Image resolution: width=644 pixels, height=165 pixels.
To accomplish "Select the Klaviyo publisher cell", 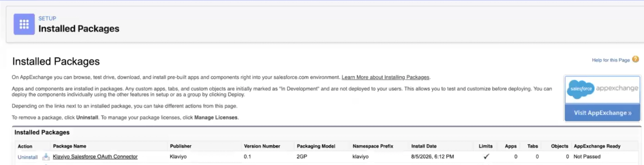I will pyautogui.click(x=178, y=157).
